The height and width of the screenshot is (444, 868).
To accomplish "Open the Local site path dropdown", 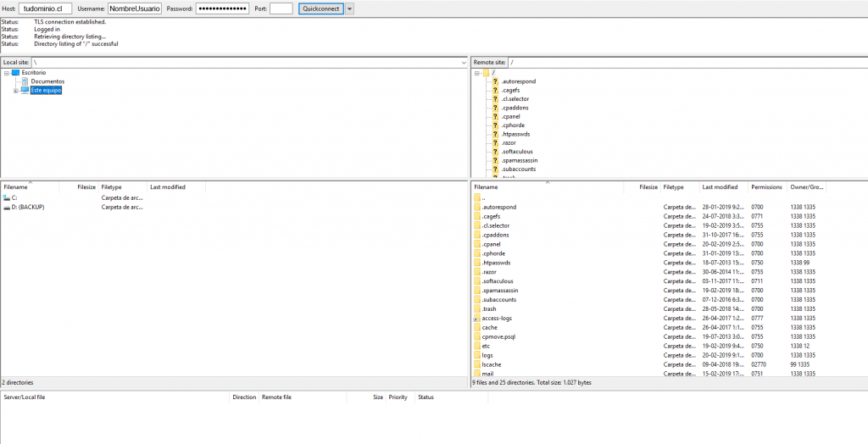I will [x=464, y=63].
